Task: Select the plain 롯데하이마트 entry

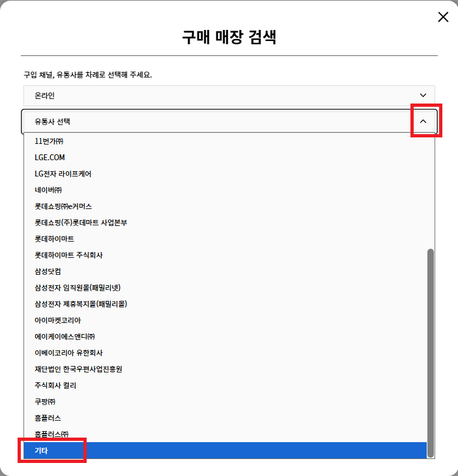Action: pyautogui.click(x=225, y=239)
